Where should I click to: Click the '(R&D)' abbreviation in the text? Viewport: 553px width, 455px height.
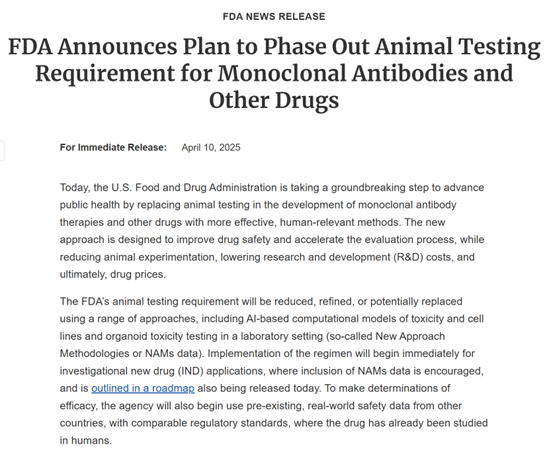click(x=408, y=257)
